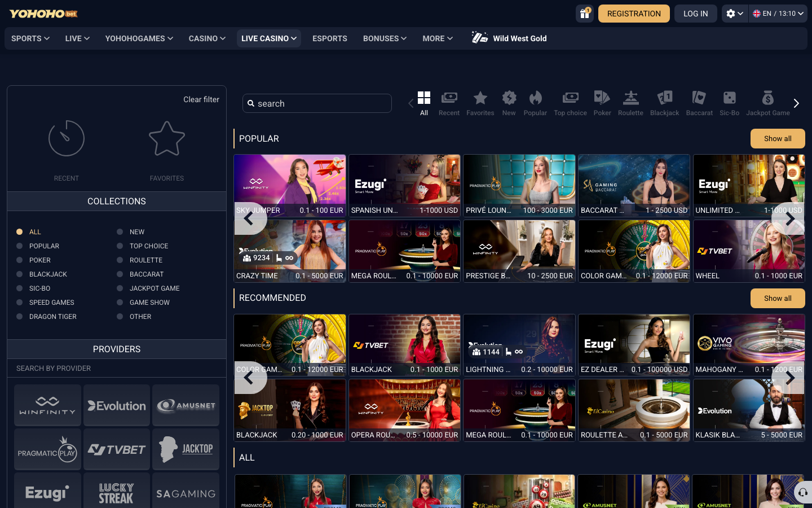The width and height of the screenshot is (812, 508).
Task: Select the All games grid icon
Action: 424,98
